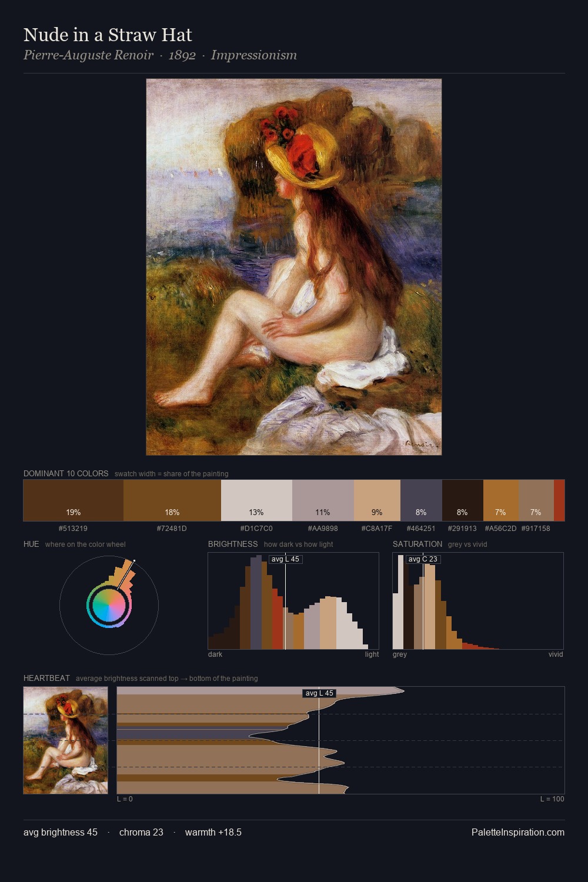Image resolution: width=588 pixels, height=882 pixels.
Task: Click the warmth +18.5 footer stat
Action: point(213,832)
